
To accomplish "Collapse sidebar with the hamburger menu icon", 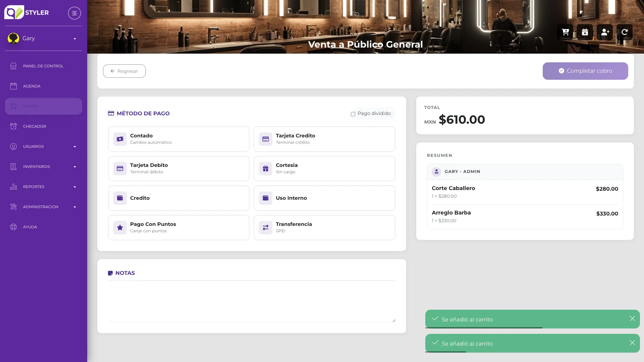I will (74, 13).
